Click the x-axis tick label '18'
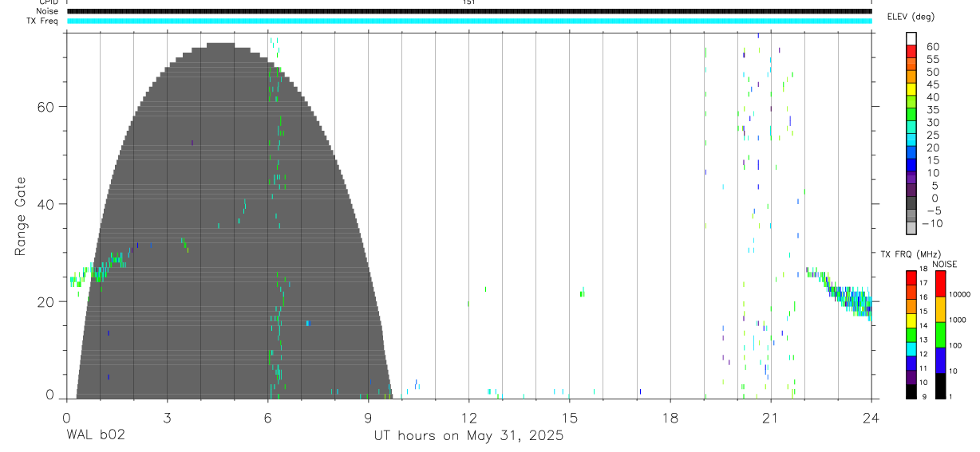This screenshot has height=452, width=980. point(670,417)
